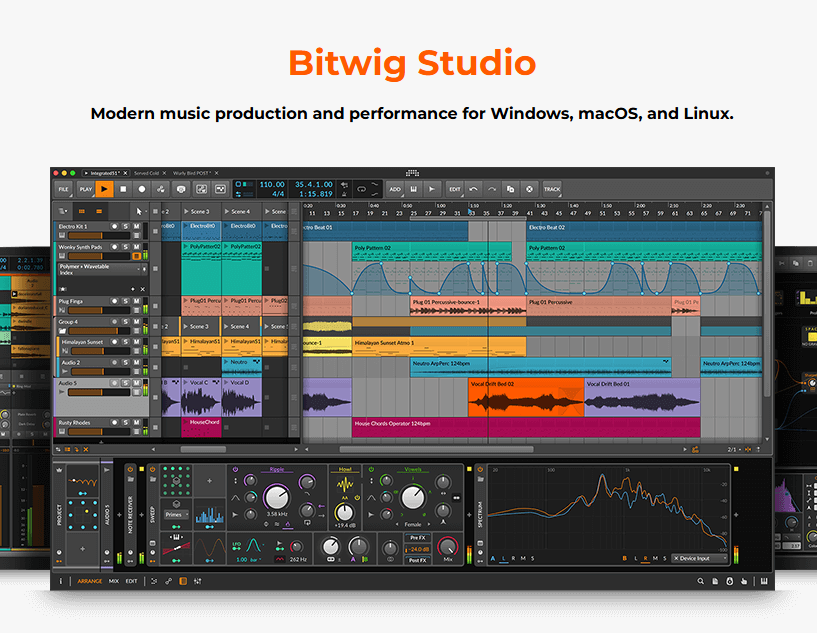This screenshot has width=817, height=633.
Task: Select the pointer tool icon
Action: click(139, 211)
